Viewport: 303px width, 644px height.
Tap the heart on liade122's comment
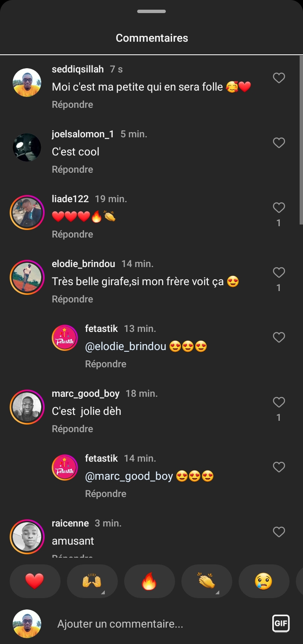(x=279, y=208)
